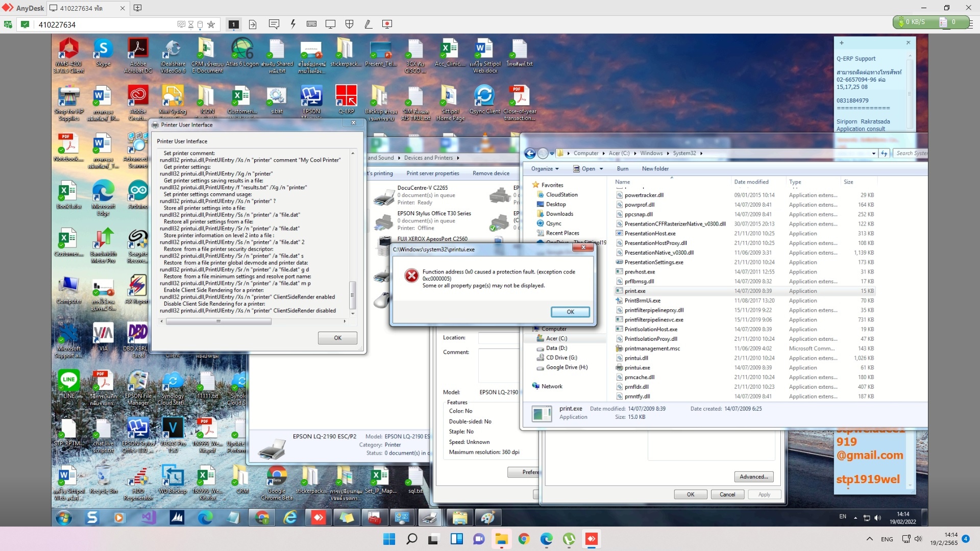Start AnyDesk session recording icon
The width and height of the screenshot is (980, 551).
tap(387, 24)
